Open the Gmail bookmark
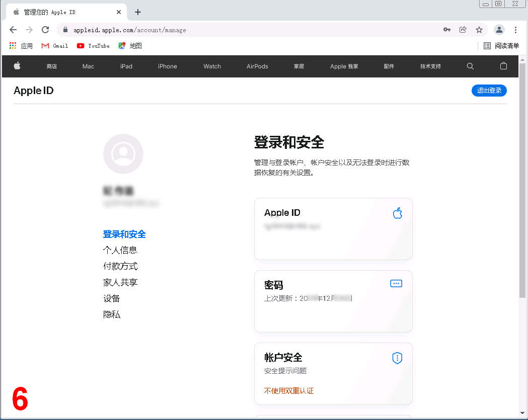The height and width of the screenshot is (420, 528). click(x=55, y=46)
